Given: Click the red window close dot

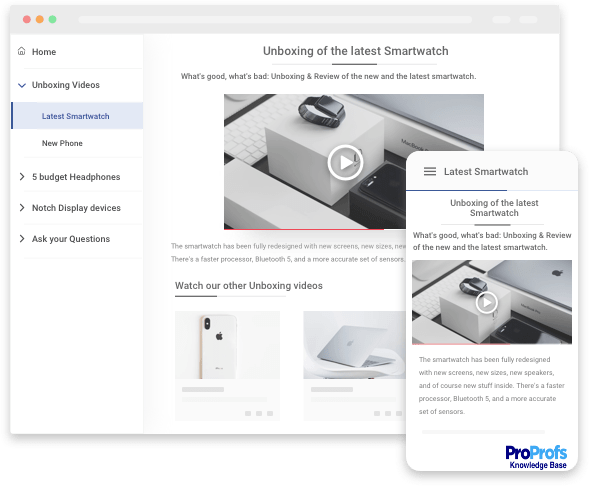Looking at the screenshot, I should coord(27,19).
